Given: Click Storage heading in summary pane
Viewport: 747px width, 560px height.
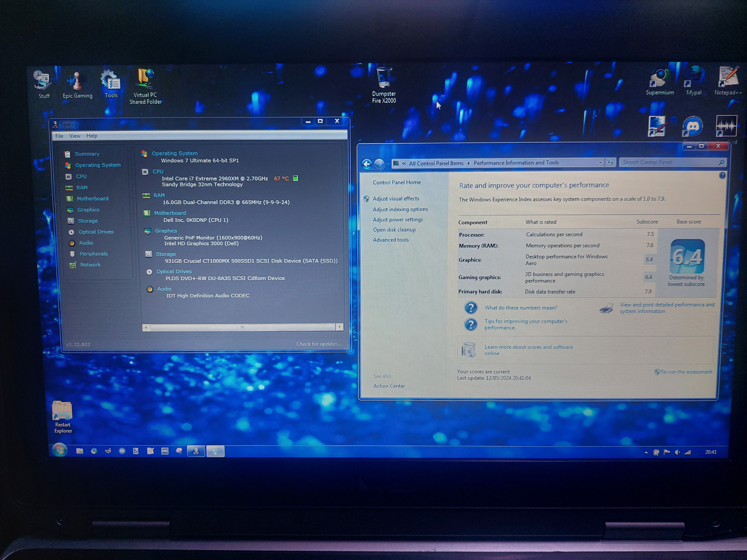Looking at the screenshot, I should tap(165, 254).
